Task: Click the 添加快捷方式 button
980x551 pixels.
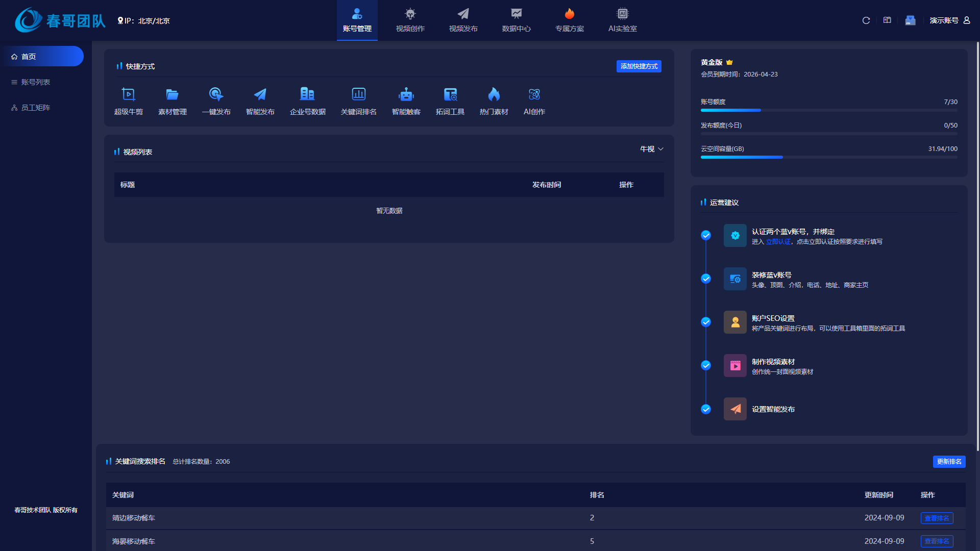Action: point(639,66)
